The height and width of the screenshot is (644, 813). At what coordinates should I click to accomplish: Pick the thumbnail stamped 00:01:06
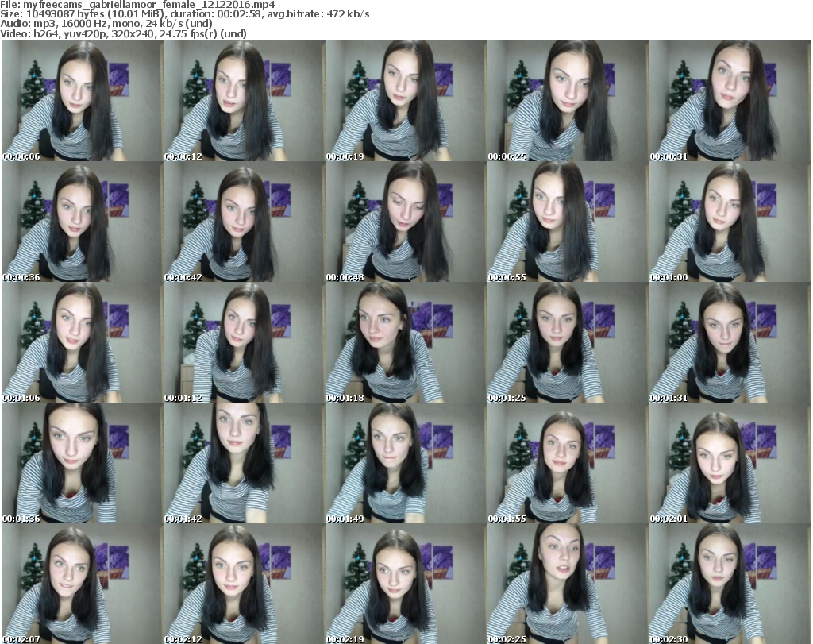point(82,343)
